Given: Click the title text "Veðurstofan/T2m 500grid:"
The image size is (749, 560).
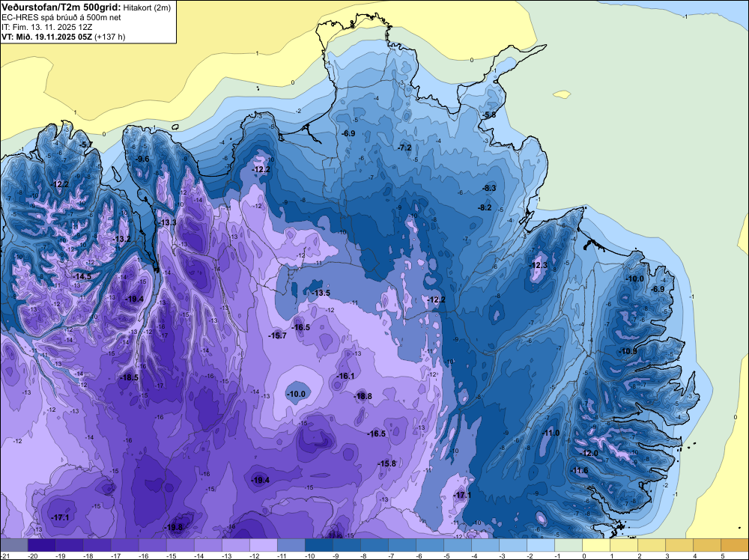Looking at the screenshot, I should 61,7.
